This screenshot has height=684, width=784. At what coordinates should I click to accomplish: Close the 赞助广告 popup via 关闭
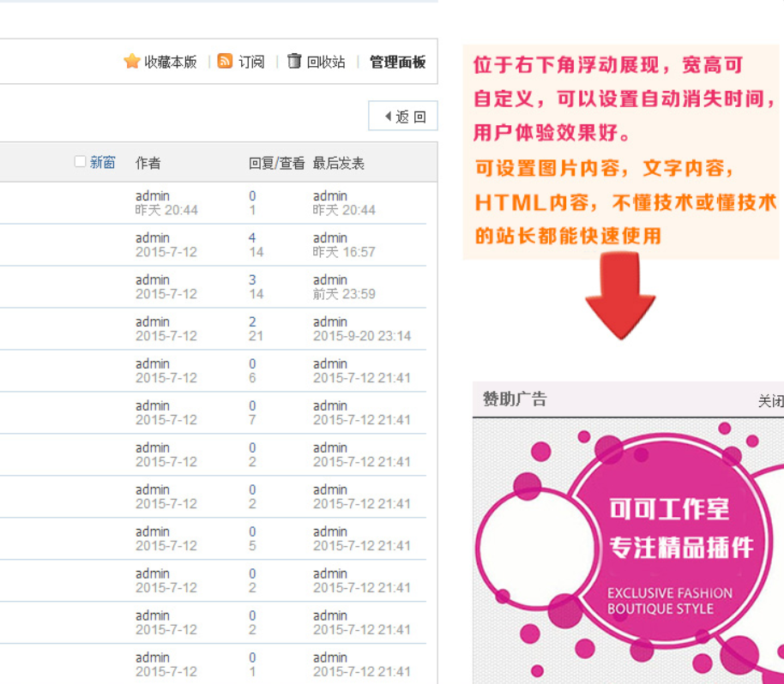point(771,400)
